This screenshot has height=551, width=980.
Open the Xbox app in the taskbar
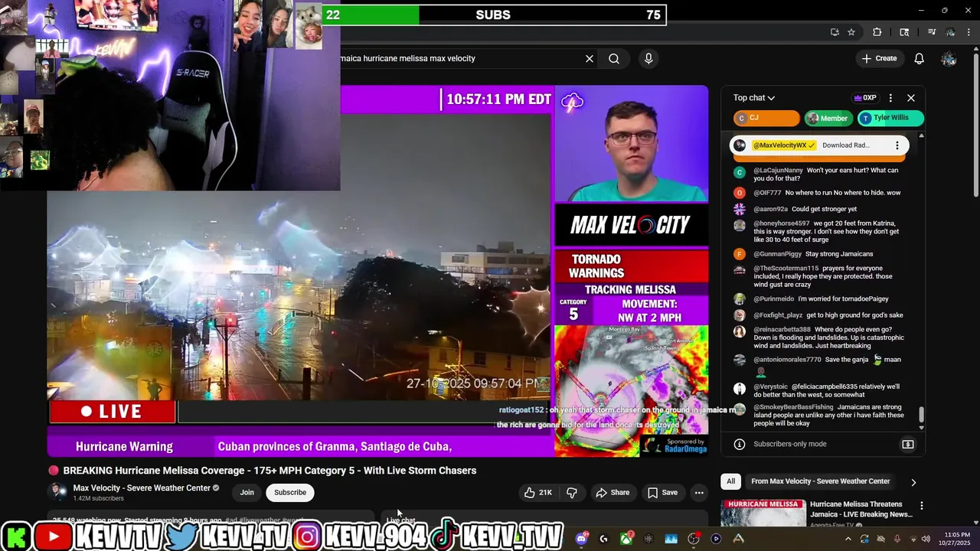[626, 539]
